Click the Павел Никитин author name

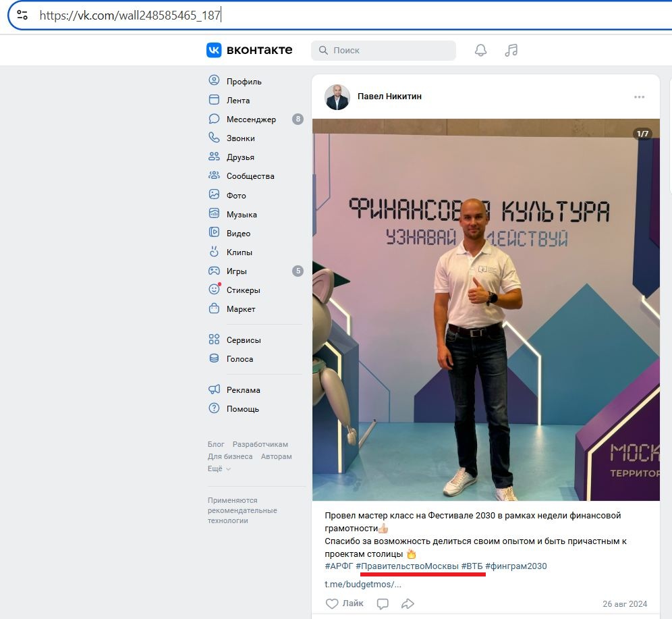[389, 97]
